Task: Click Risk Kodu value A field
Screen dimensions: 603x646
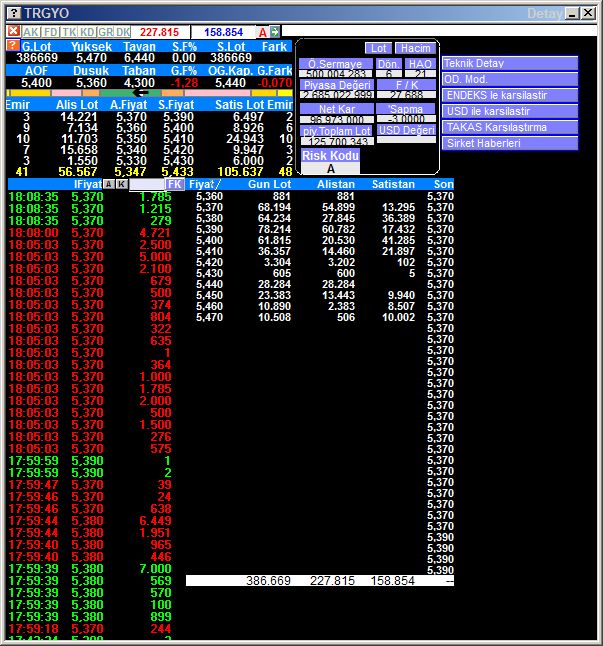Action: (330, 168)
